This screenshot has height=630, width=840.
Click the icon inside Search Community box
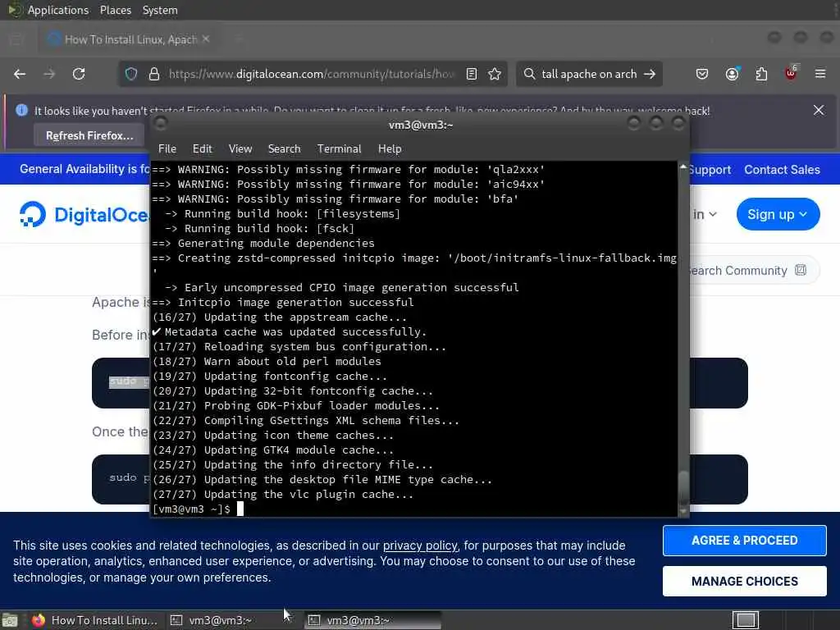pyautogui.click(x=801, y=270)
